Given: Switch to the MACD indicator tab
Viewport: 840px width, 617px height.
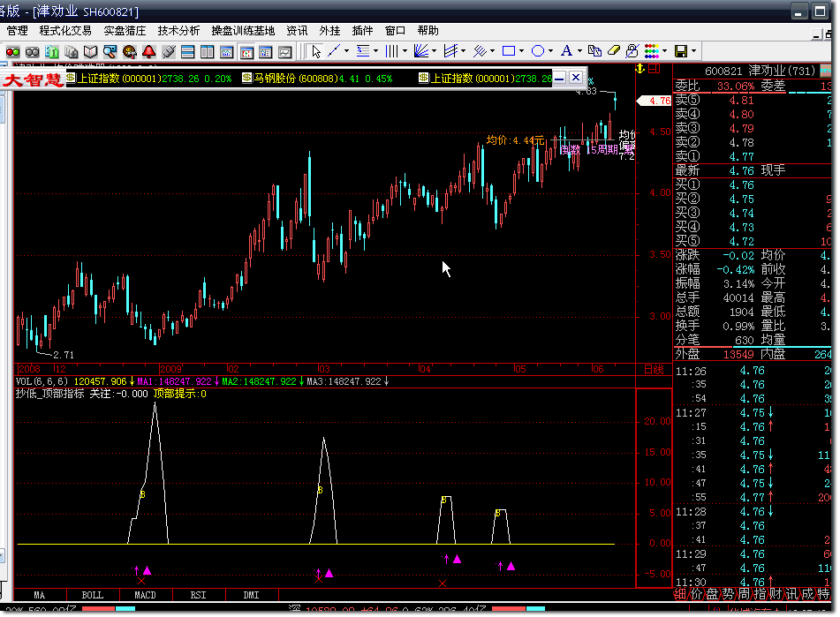Looking at the screenshot, I should [x=145, y=595].
